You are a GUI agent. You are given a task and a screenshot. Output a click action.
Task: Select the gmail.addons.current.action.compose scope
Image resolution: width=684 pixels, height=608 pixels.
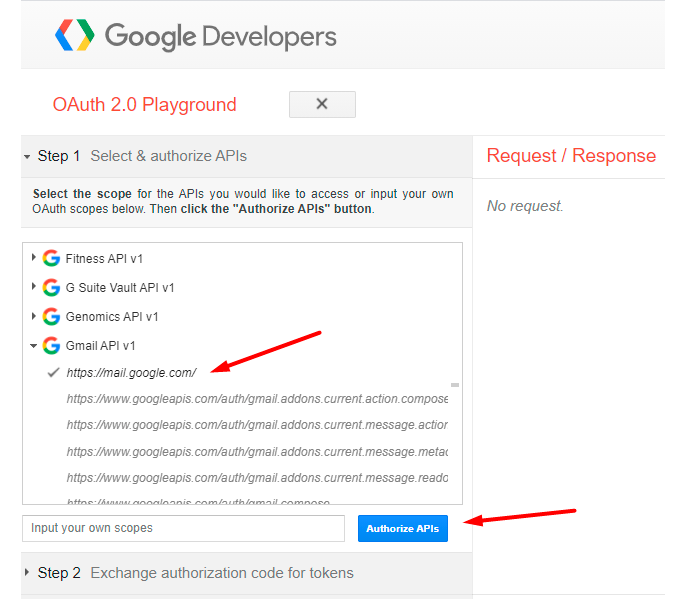(257, 399)
